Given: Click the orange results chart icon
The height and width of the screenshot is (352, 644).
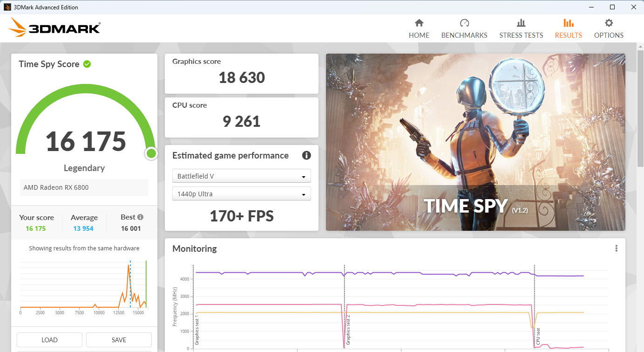Looking at the screenshot, I should tap(568, 23).
